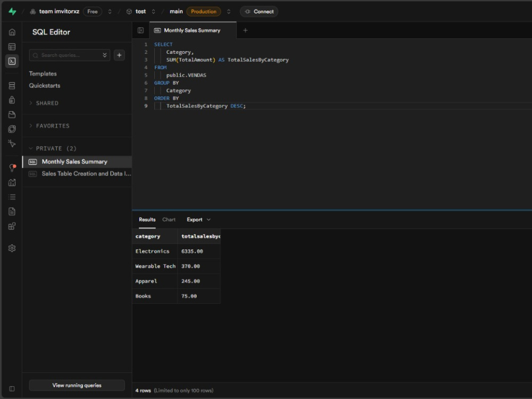Select the Books cell
Image resolution: width=532 pixels, height=399 pixels.
pyautogui.click(x=155, y=296)
